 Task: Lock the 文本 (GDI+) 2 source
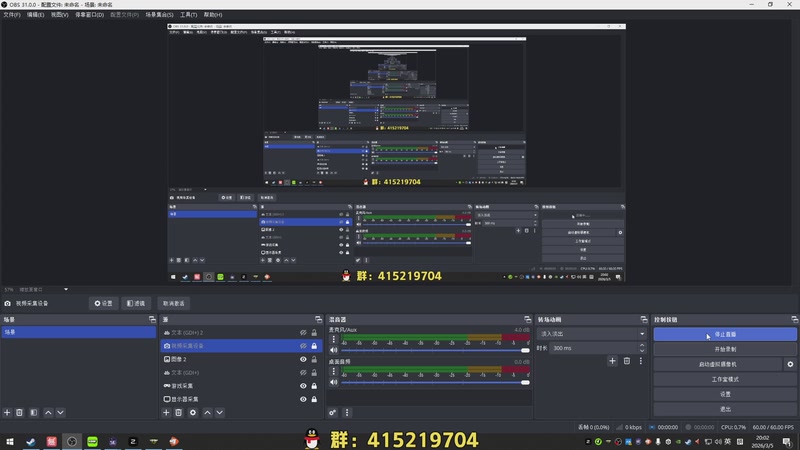pos(314,333)
